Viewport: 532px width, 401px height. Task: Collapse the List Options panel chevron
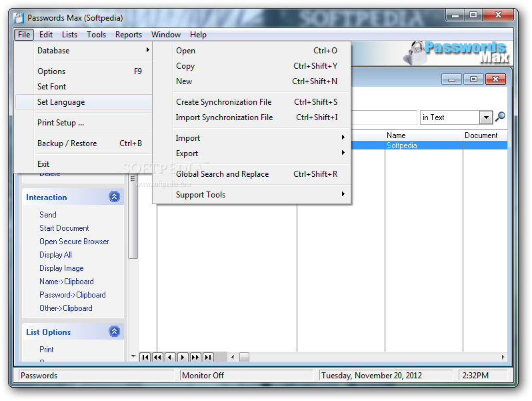(x=115, y=331)
